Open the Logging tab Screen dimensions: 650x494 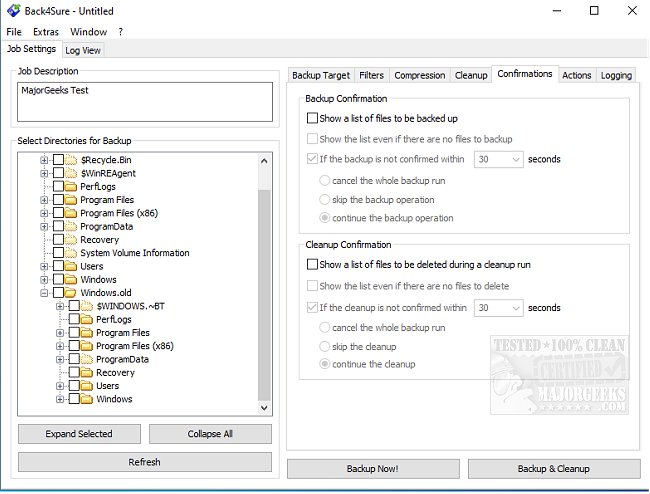tap(616, 75)
